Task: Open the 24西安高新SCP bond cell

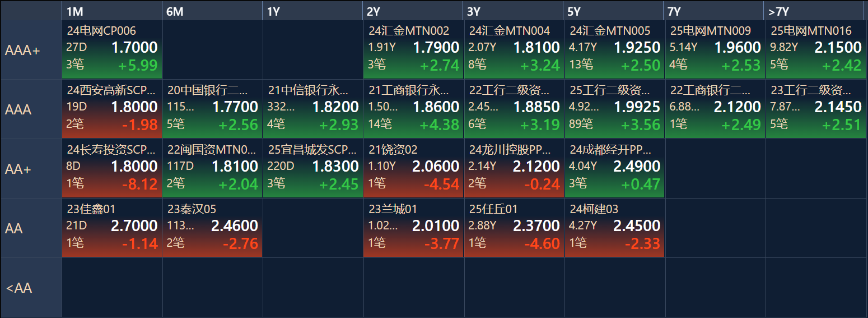Action: pos(112,110)
